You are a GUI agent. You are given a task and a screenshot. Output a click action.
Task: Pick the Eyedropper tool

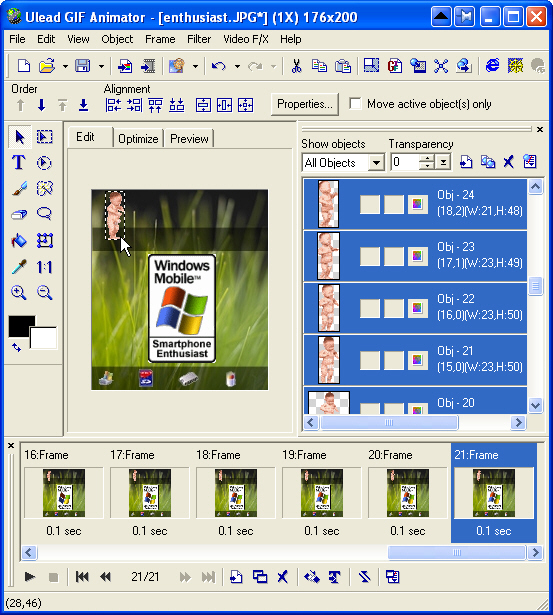point(18,267)
